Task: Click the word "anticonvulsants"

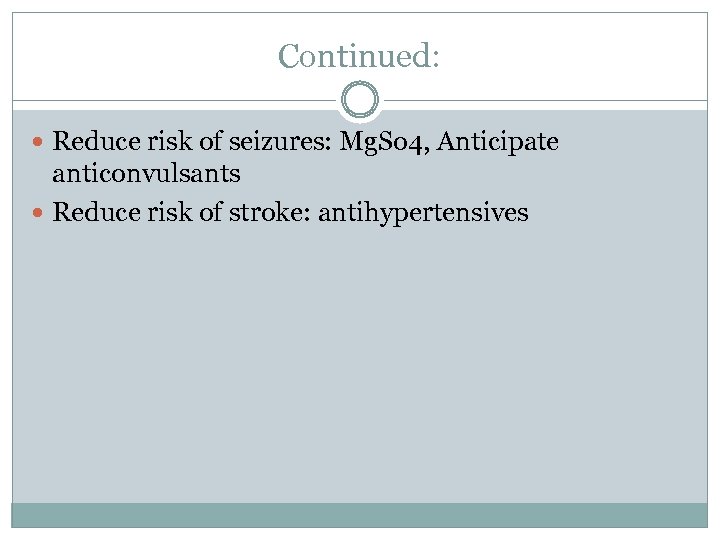Action: [146, 173]
